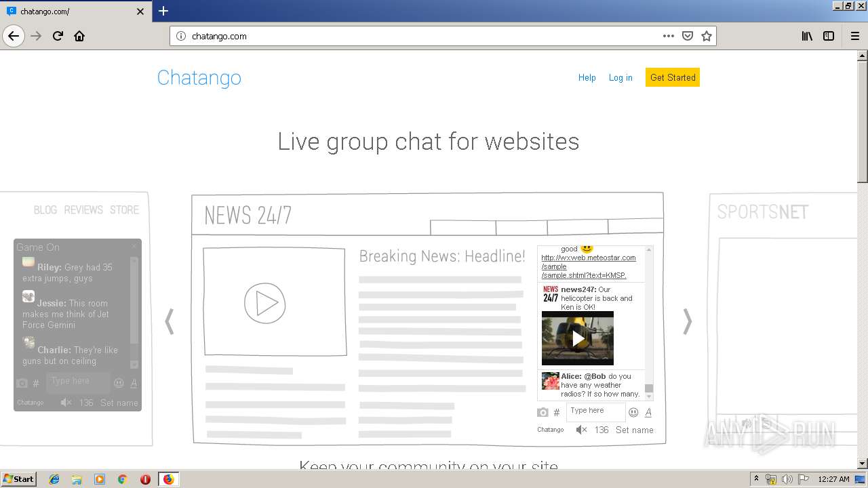Screen dimensions: 868x488
Task: Toggle mute sound in News chat
Action: (581, 430)
